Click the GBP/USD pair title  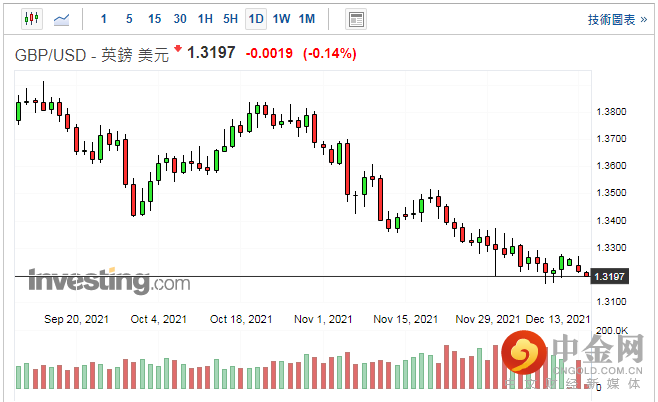click(92, 55)
